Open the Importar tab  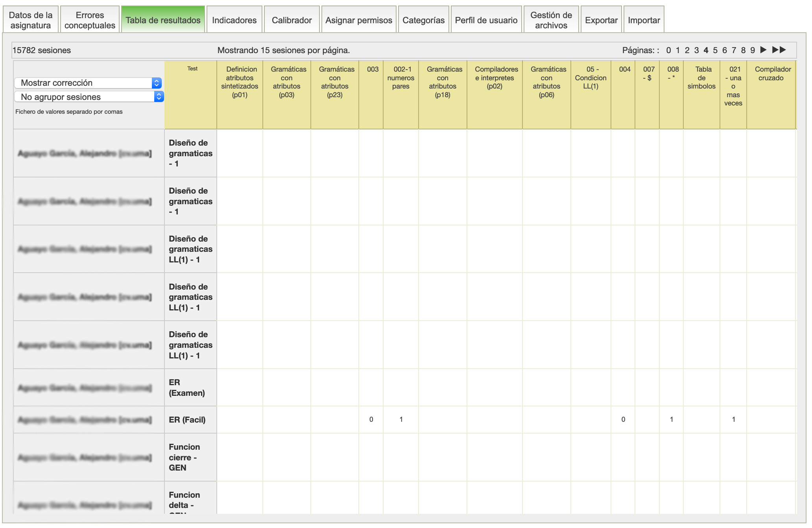click(x=644, y=20)
